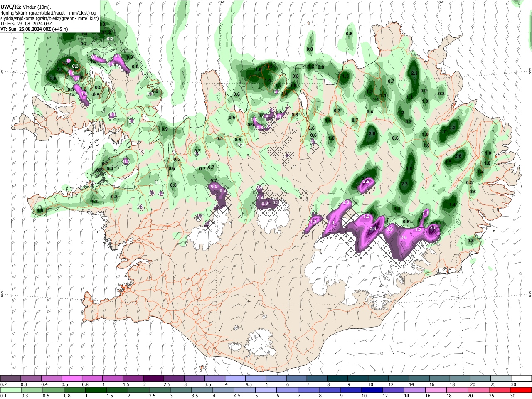Click the '3.5' precipitation value on the map

point(373,229)
